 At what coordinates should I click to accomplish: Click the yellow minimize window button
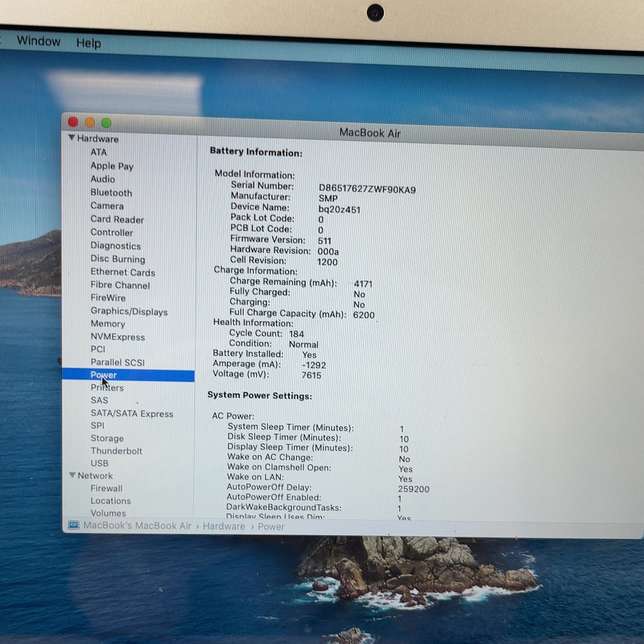[90, 122]
